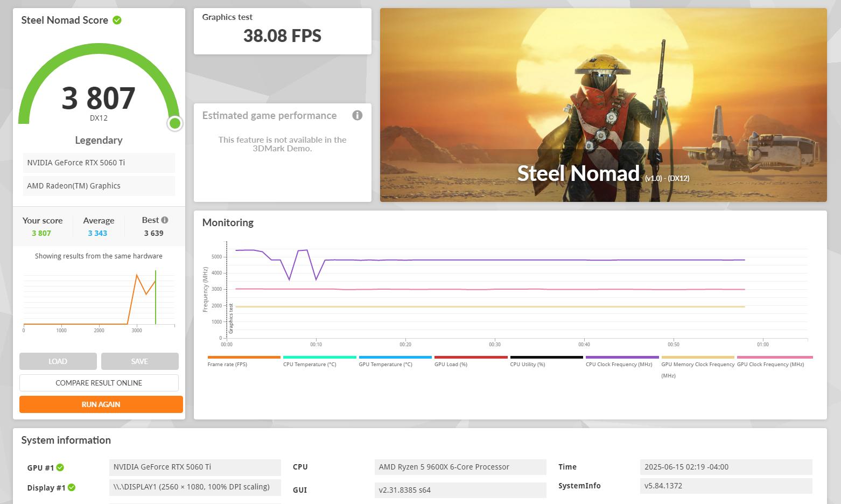
Task: Click the green dot at the score gauge end
Action: point(174,123)
